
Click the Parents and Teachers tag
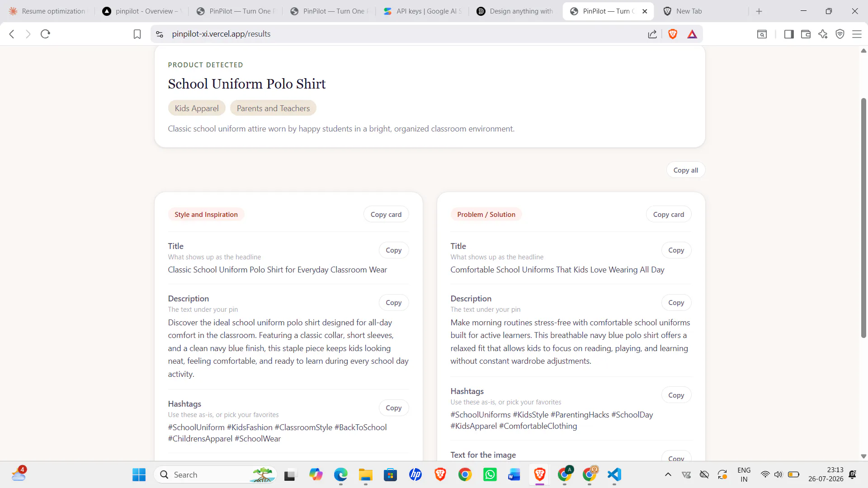click(273, 108)
